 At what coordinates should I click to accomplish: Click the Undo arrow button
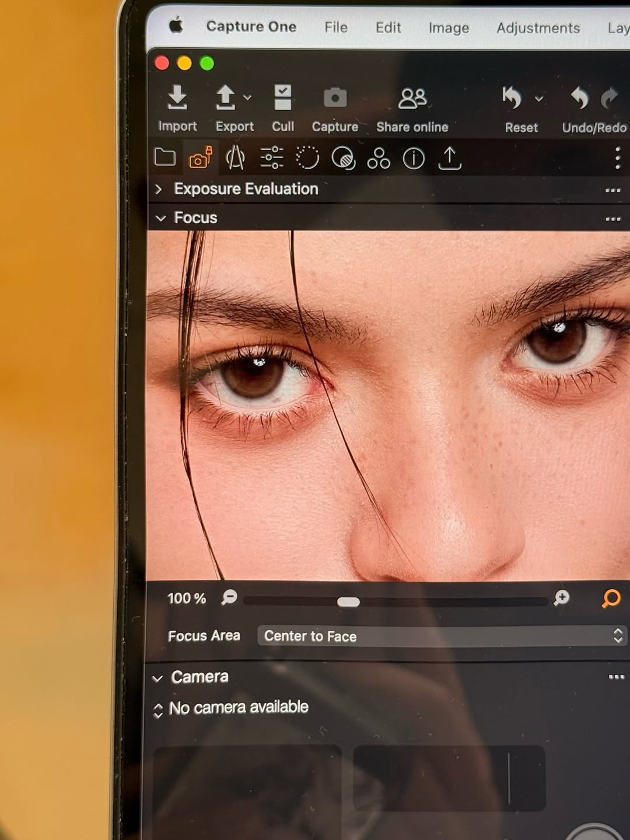coord(579,98)
